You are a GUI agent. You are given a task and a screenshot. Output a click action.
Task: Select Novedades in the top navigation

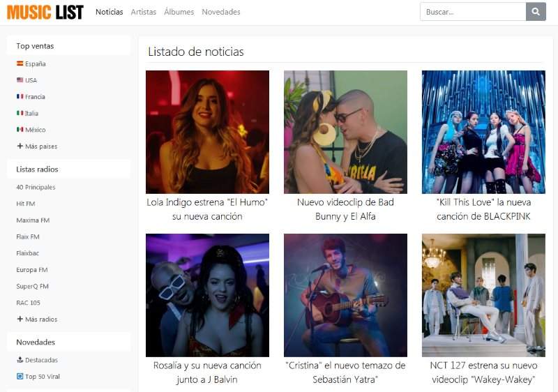(221, 12)
